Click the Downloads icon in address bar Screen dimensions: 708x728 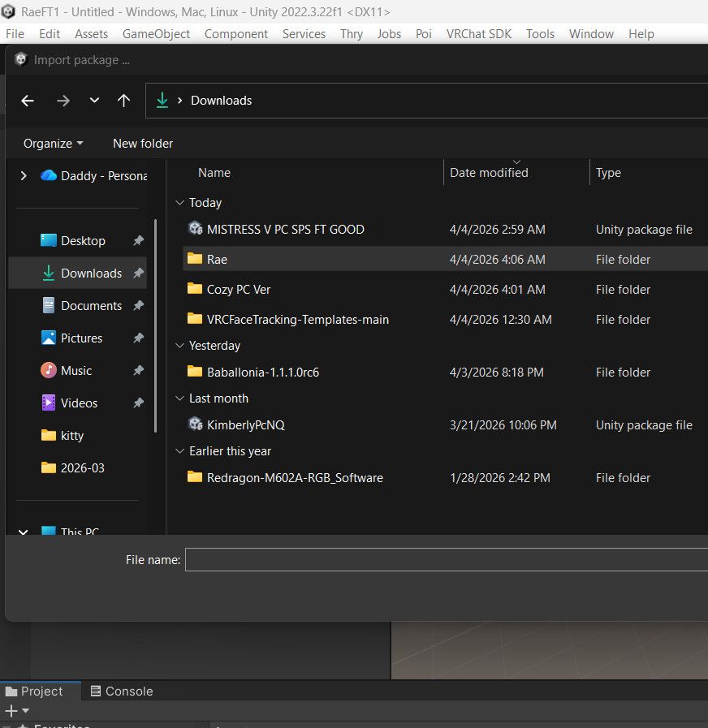(x=162, y=101)
